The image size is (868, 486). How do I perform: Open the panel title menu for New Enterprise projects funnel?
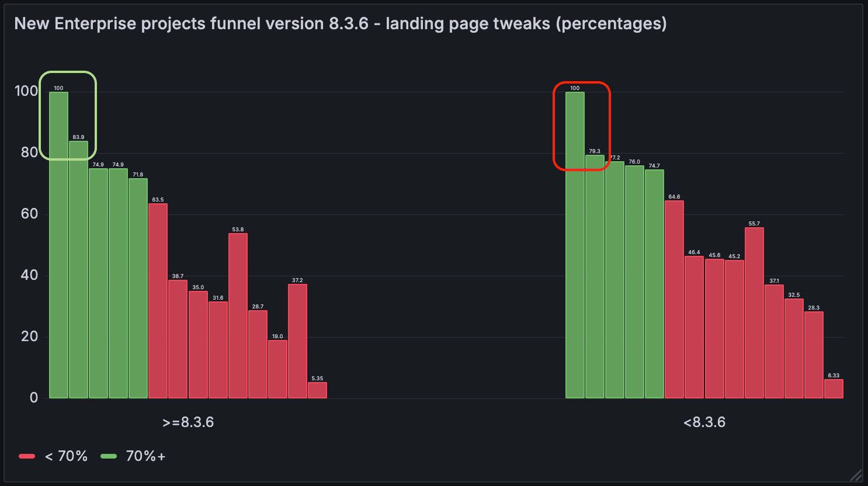pyautogui.click(x=340, y=23)
